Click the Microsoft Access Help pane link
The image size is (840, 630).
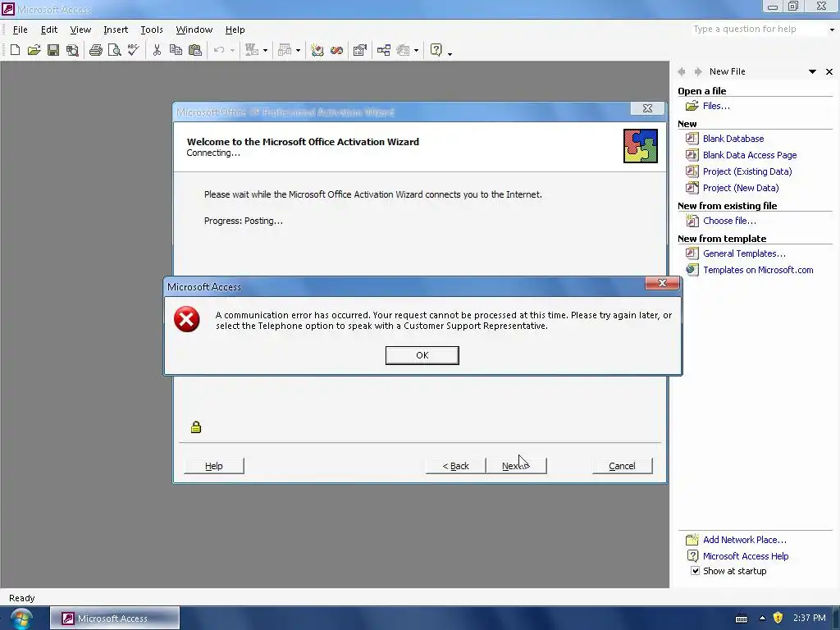(x=745, y=556)
